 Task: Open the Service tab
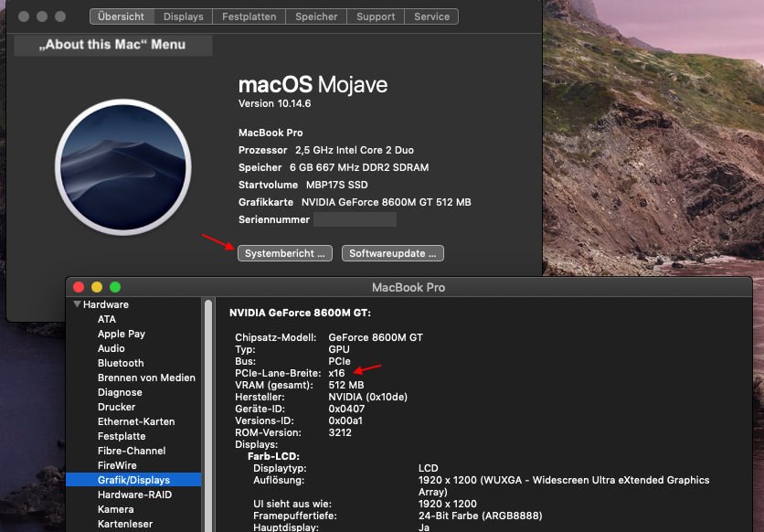pyautogui.click(x=431, y=16)
